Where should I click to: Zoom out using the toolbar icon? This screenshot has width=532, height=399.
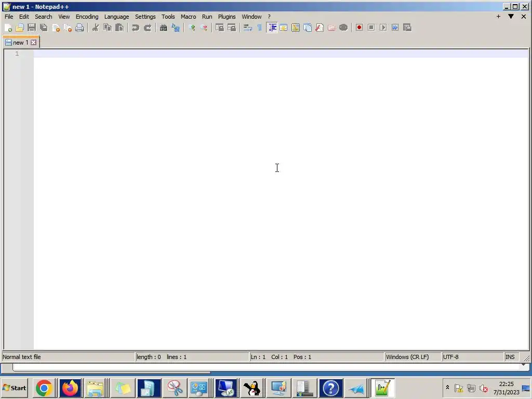(204, 28)
